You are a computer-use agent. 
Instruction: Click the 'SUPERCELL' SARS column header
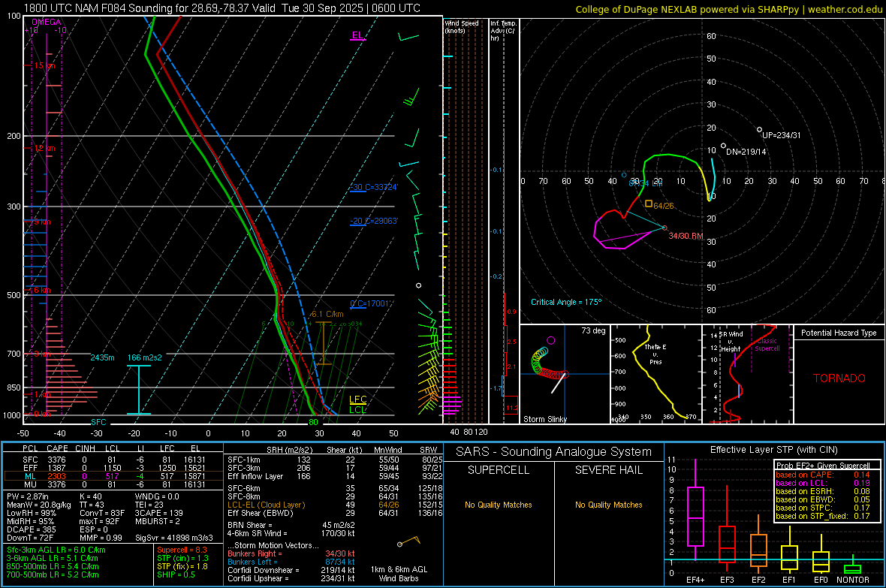pyautogui.click(x=499, y=470)
